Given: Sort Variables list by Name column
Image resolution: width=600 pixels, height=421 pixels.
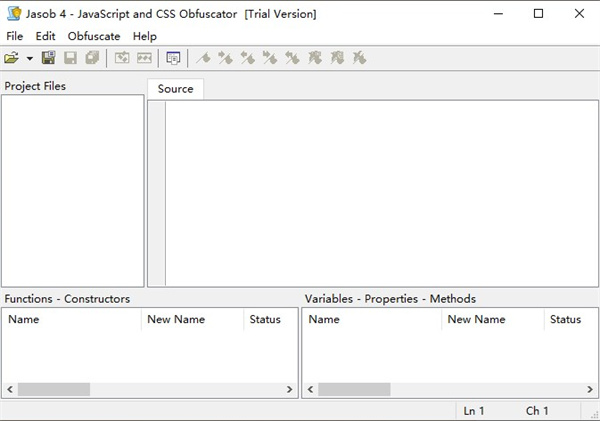Looking at the screenshot, I should (372, 319).
